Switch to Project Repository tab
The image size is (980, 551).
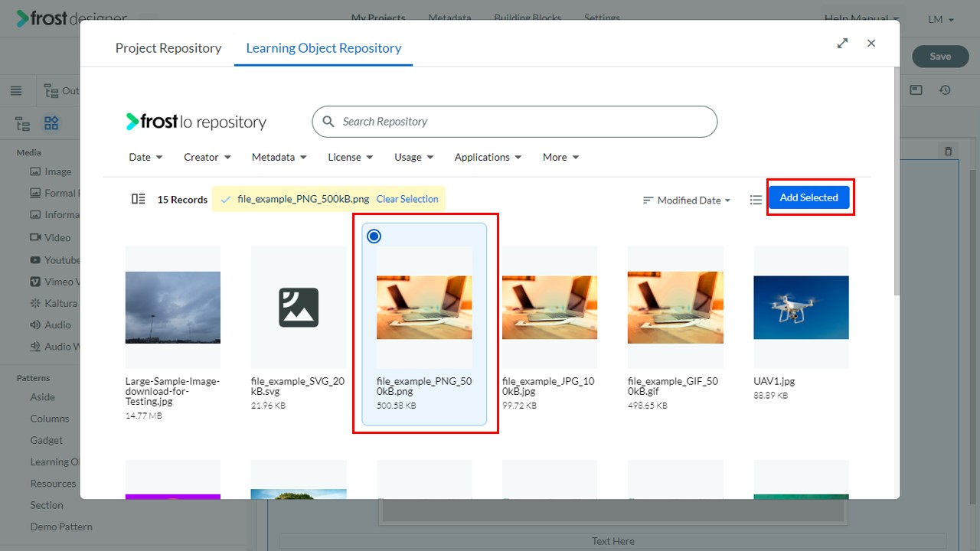tap(168, 47)
